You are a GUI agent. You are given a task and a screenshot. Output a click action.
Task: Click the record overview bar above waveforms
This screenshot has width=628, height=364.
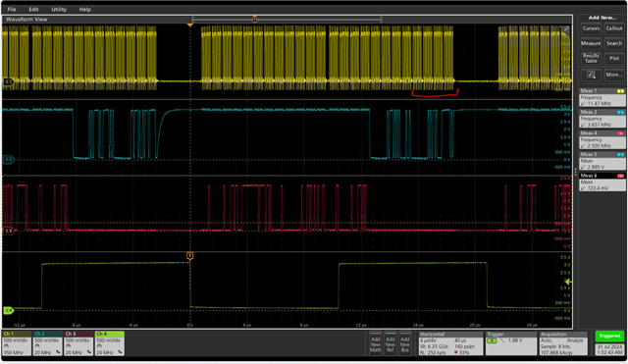(287, 20)
